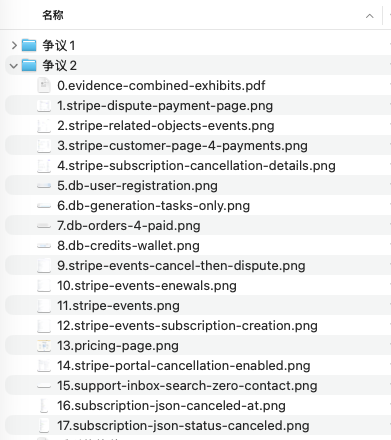Click the 13.pricing-page.png thumbnail icon
Image resolution: width=391 pixels, height=440 pixels.
44,346
